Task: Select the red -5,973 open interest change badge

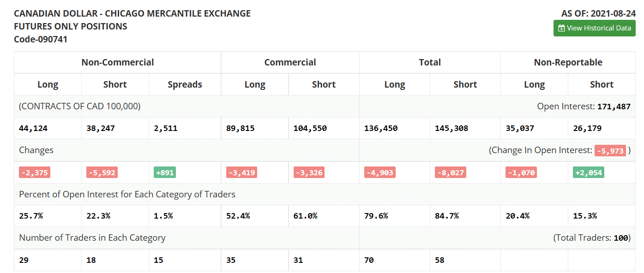Action: pos(610,150)
